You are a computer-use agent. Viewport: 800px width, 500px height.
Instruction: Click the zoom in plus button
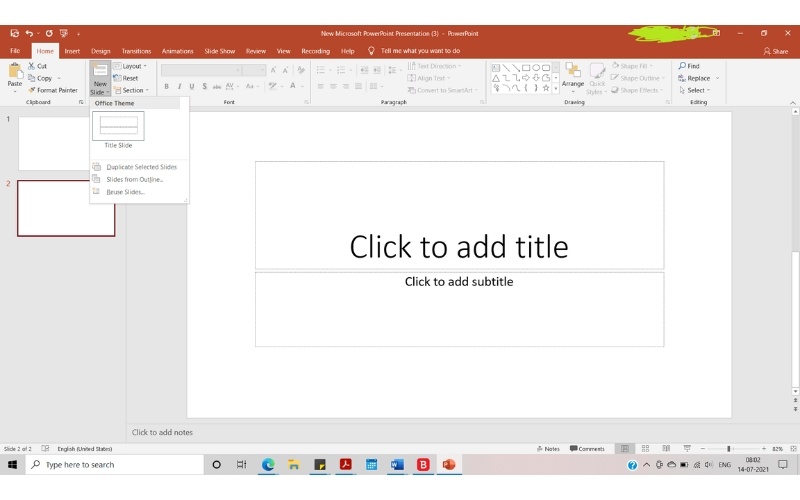[x=764, y=448]
